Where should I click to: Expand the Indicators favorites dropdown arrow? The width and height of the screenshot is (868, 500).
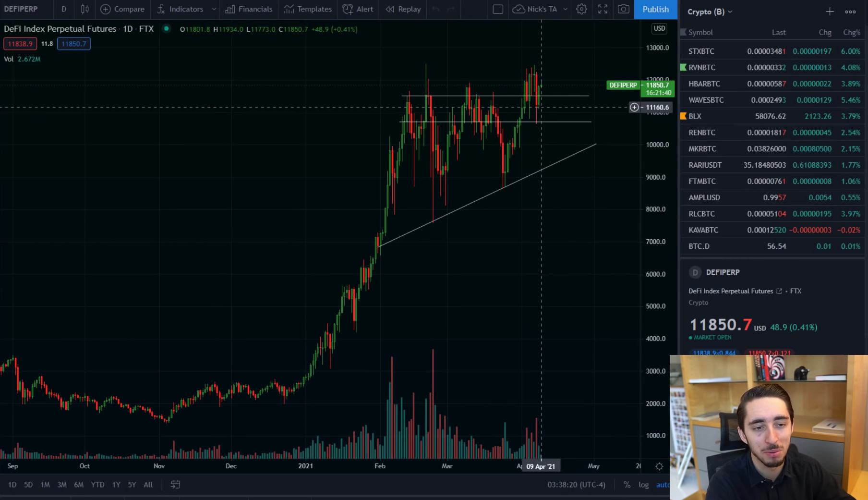(x=214, y=9)
